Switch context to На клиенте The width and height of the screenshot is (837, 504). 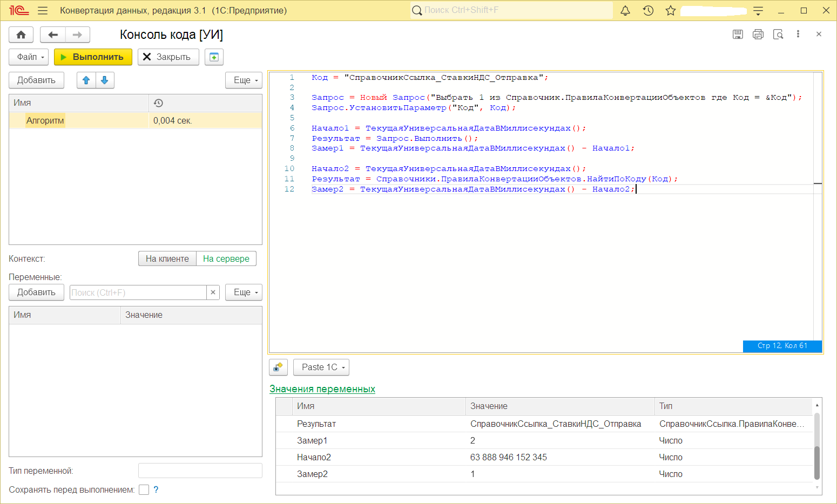point(167,259)
